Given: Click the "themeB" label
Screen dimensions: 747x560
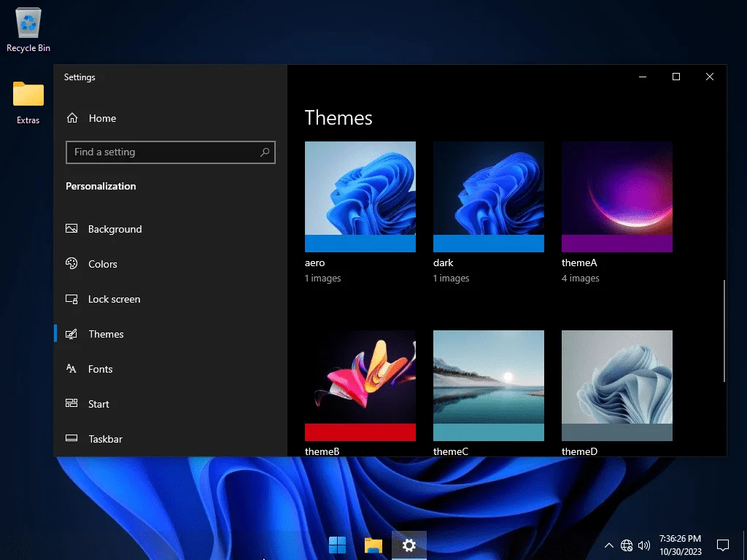Looking at the screenshot, I should (322, 451).
